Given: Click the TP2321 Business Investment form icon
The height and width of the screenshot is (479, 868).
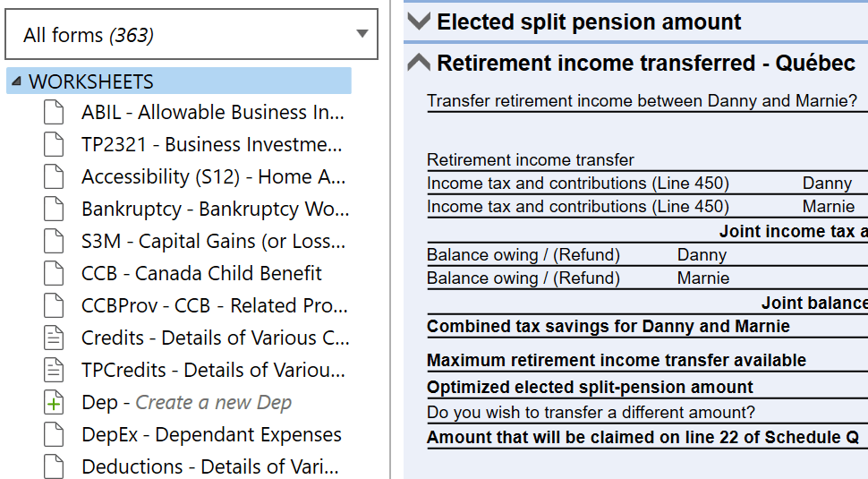Looking at the screenshot, I should (54, 144).
